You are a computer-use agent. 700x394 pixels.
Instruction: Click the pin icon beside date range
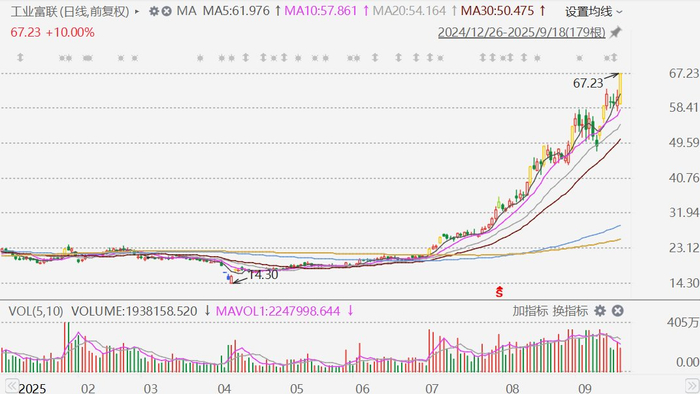pyautogui.click(x=616, y=32)
